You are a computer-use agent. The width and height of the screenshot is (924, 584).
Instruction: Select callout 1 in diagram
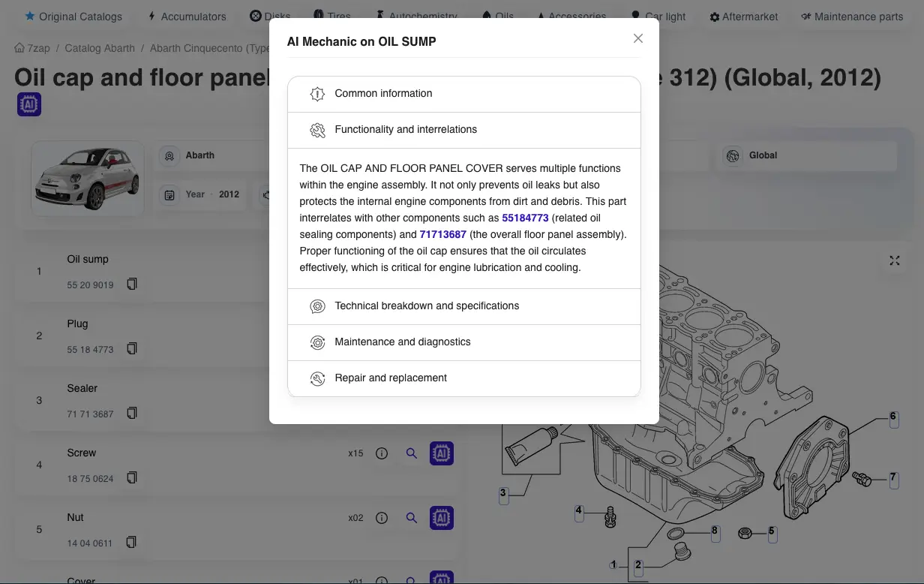click(613, 564)
